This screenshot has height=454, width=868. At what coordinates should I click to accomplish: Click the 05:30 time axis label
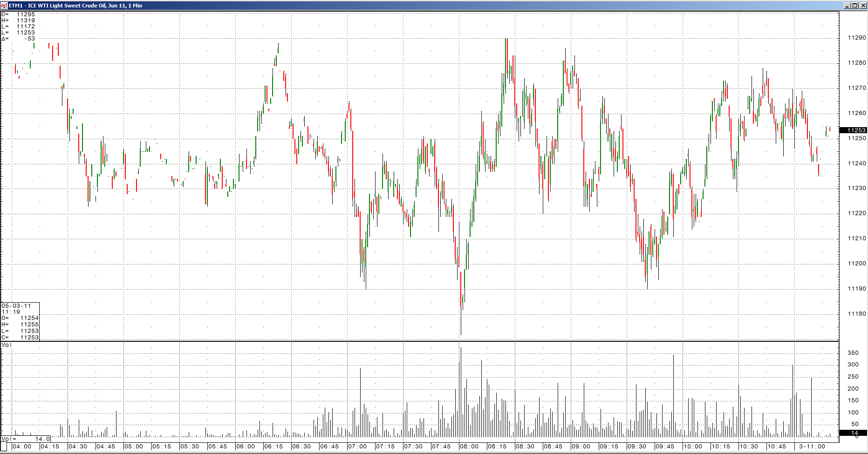click(190, 447)
